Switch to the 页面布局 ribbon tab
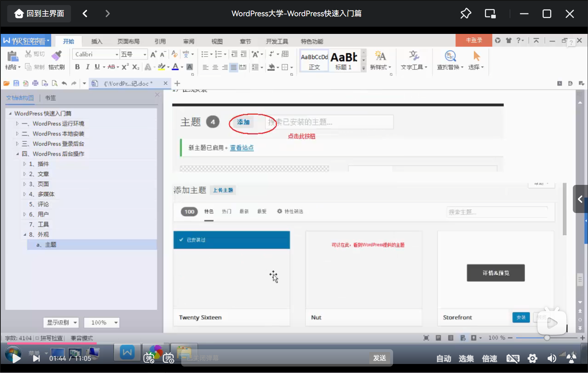588x373 pixels. tap(128, 41)
